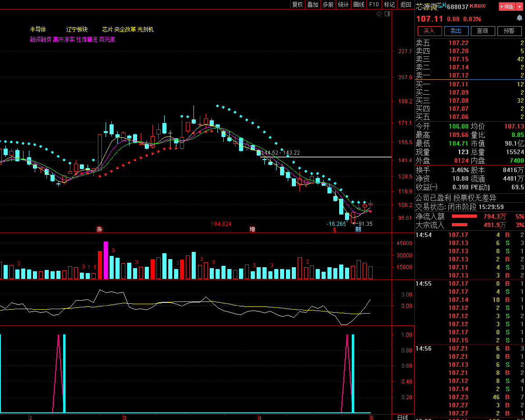
Task: Toggle the side panel layout icon
Action: click(x=387, y=14)
